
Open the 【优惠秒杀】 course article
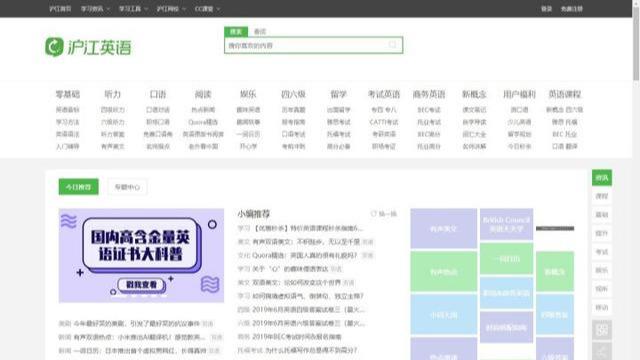pyautogui.click(x=308, y=228)
